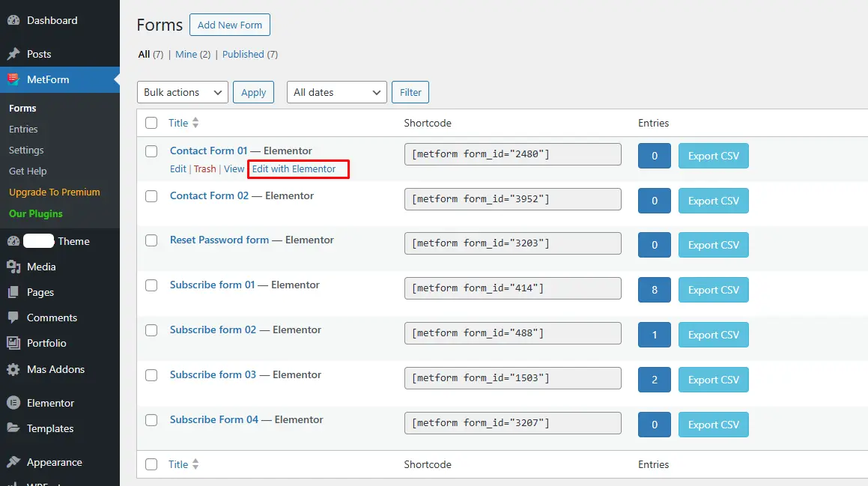Viewport: 868px width, 486px height.
Task: Open Get Help submenu item
Action: click(x=28, y=171)
